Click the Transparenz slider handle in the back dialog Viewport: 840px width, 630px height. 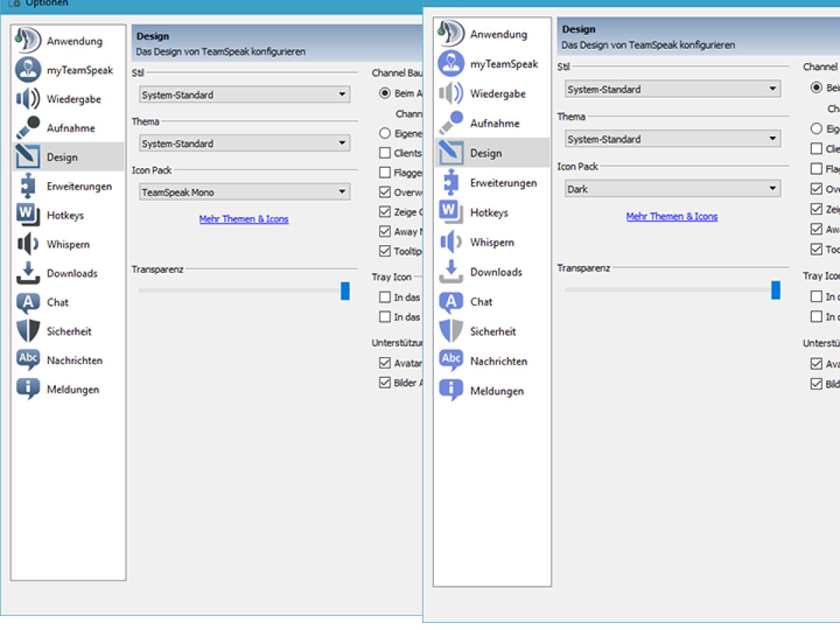click(345, 291)
